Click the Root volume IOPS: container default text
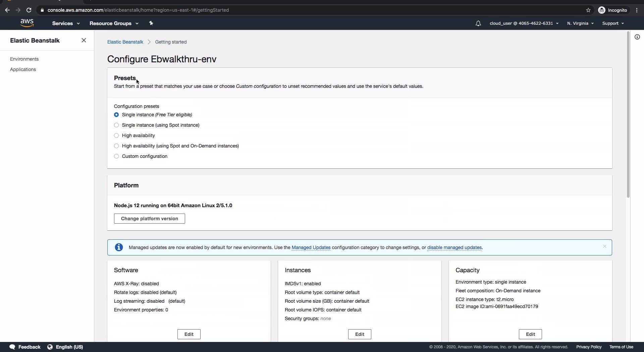644x352 pixels. coord(323,310)
